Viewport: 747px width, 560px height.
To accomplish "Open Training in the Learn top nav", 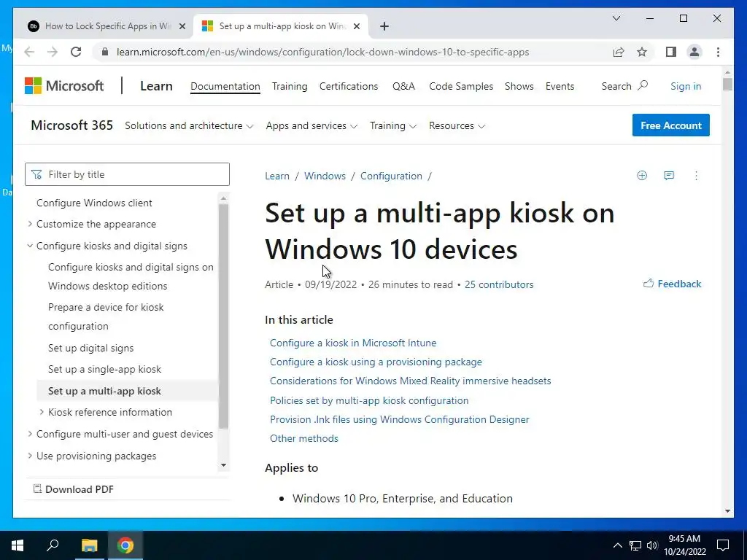I will click(290, 86).
